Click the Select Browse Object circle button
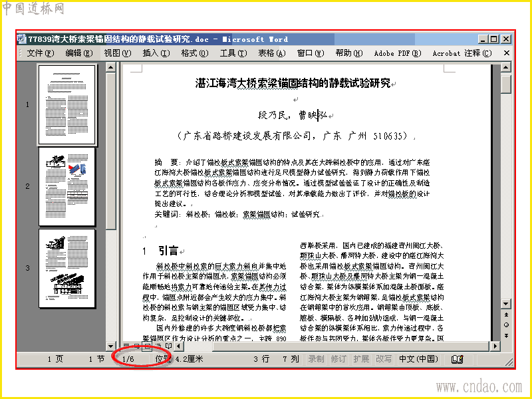This screenshot has width=532, height=399. click(506, 325)
